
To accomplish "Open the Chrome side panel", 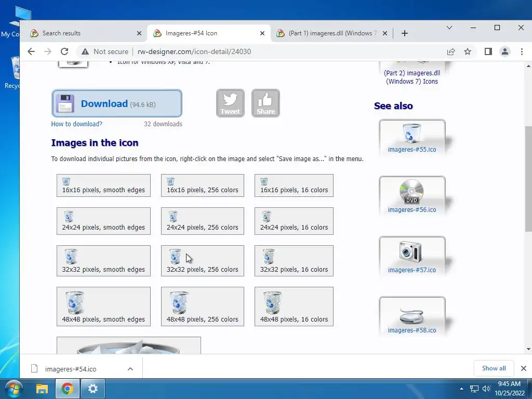I will tap(488, 51).
